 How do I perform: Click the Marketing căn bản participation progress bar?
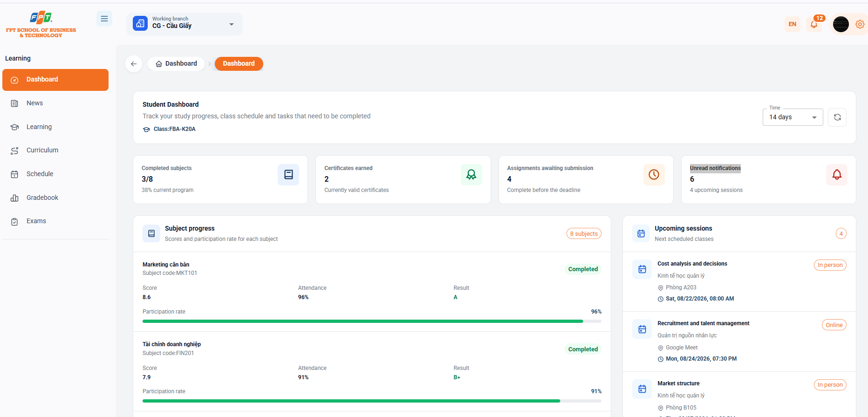point(372,321)
